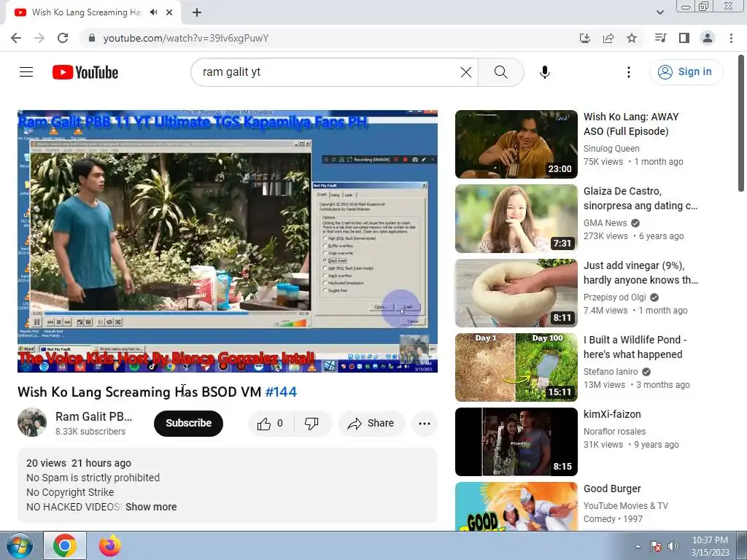Click Noraflor rosales channel name
The height and width of the screenshot is (560, 747).
[x=614, y=432]
